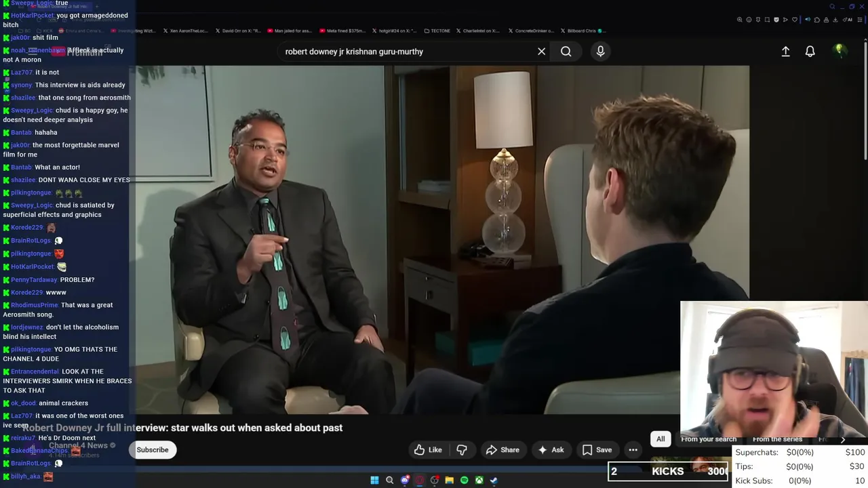Dislike the video with thumbs-down
Viewport: 868px width, 488px height.
pyautogui.click(x=462, y=450)
